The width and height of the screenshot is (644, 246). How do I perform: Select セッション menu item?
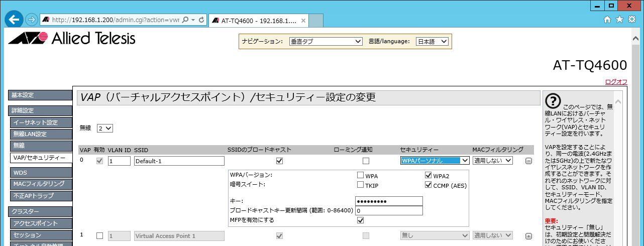(41, 235)
